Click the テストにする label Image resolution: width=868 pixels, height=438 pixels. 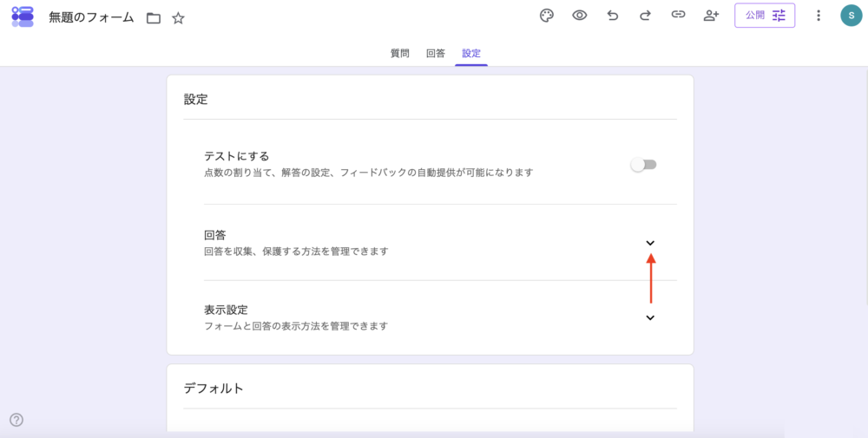tap(236, 156)
